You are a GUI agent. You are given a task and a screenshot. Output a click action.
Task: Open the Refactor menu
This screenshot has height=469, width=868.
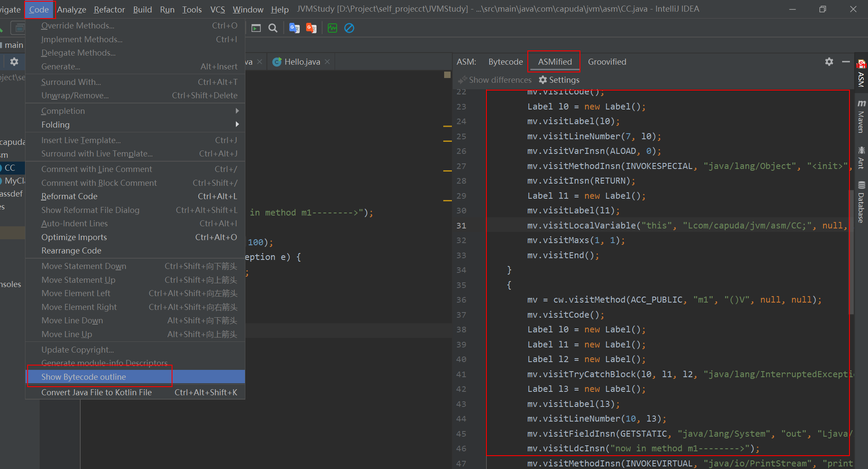110,9
